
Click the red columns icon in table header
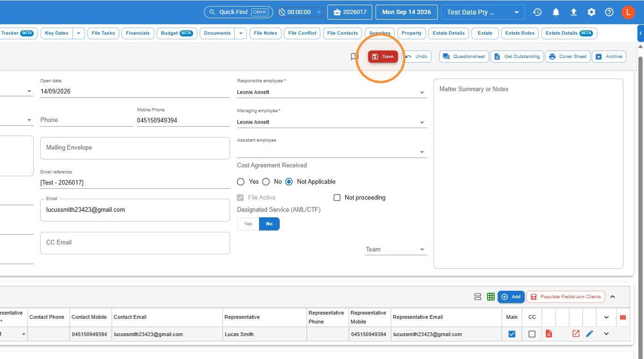(x=623, y=317)
